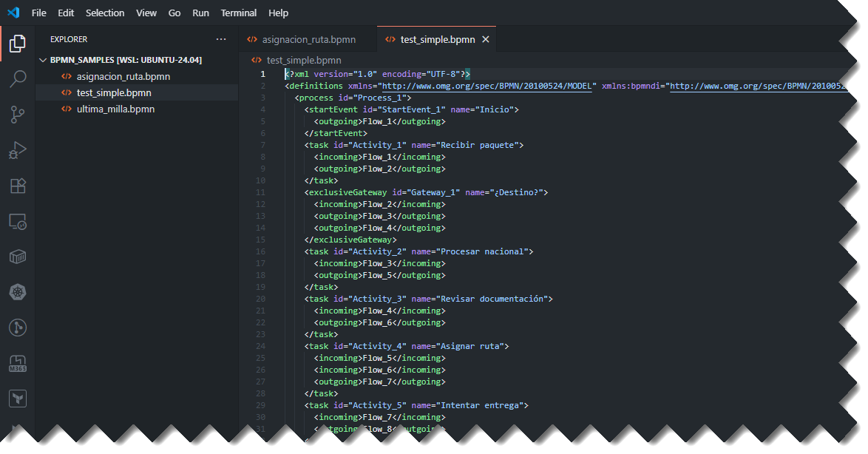Open the Search view in activity bar
The image size is (868, 454).
click(18, 79)
